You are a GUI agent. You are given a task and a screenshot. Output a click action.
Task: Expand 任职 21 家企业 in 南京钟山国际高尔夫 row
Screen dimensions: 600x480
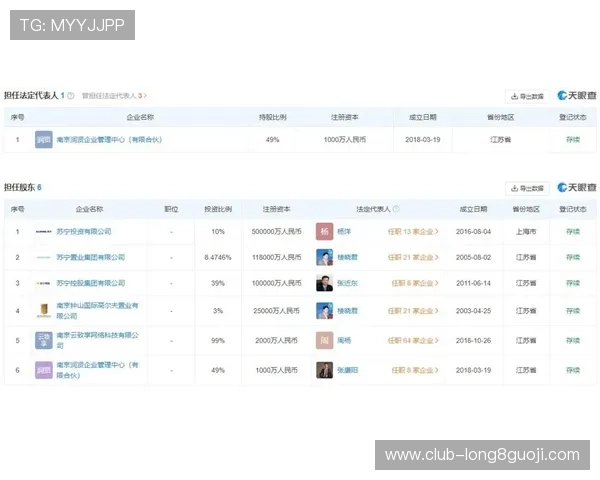[413, 311]
